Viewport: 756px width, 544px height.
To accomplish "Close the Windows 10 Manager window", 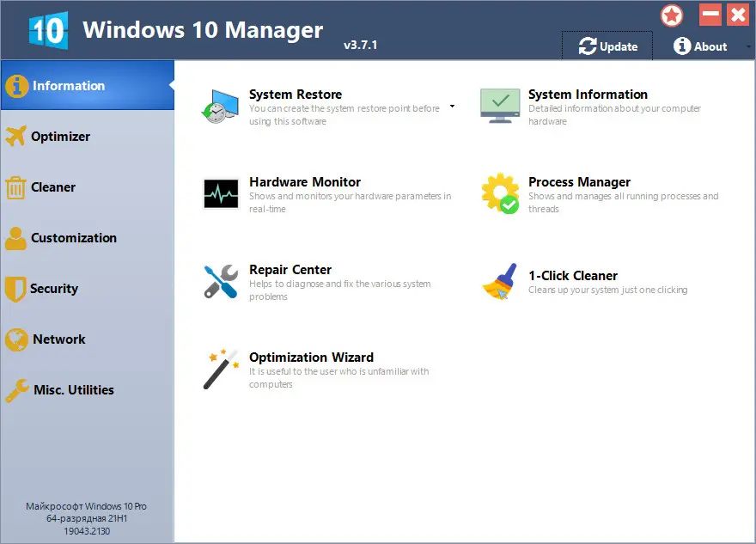I will 738,15.
